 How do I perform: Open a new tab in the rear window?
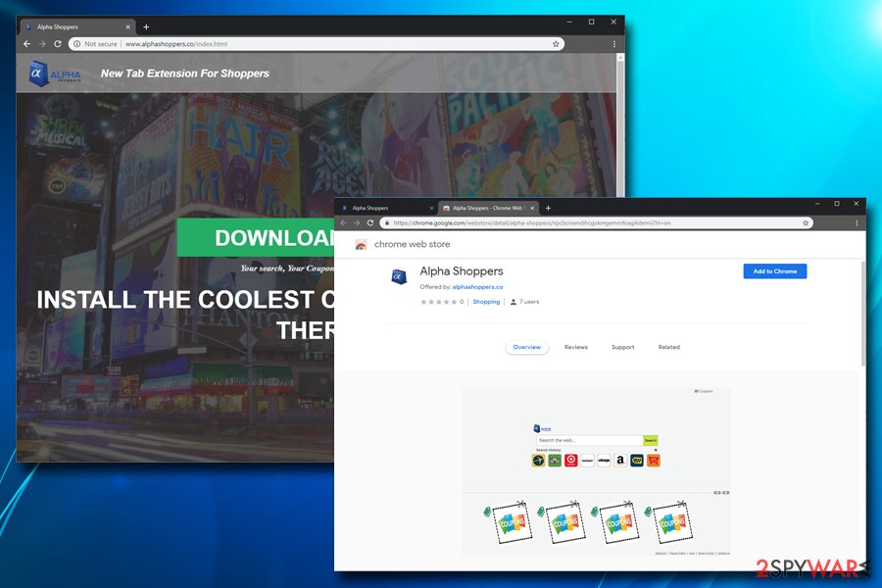point(146,27)
